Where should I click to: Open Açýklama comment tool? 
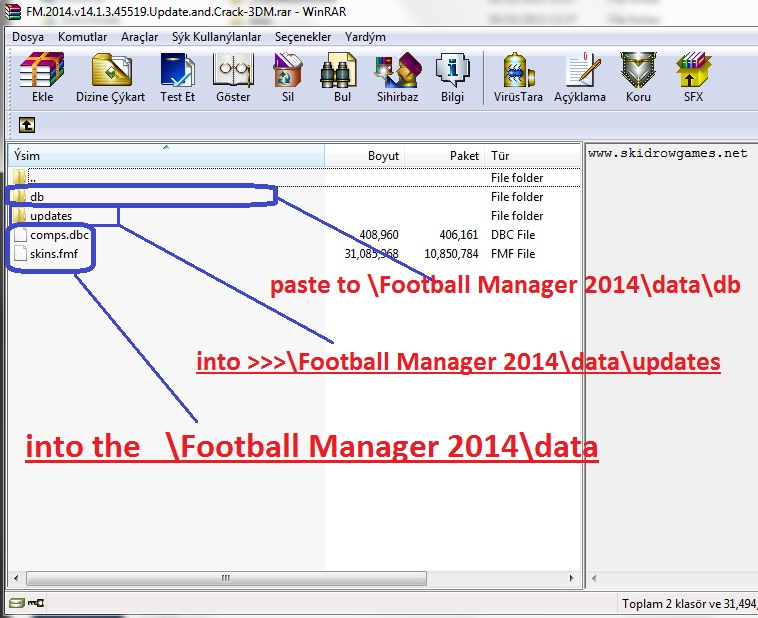580,78
